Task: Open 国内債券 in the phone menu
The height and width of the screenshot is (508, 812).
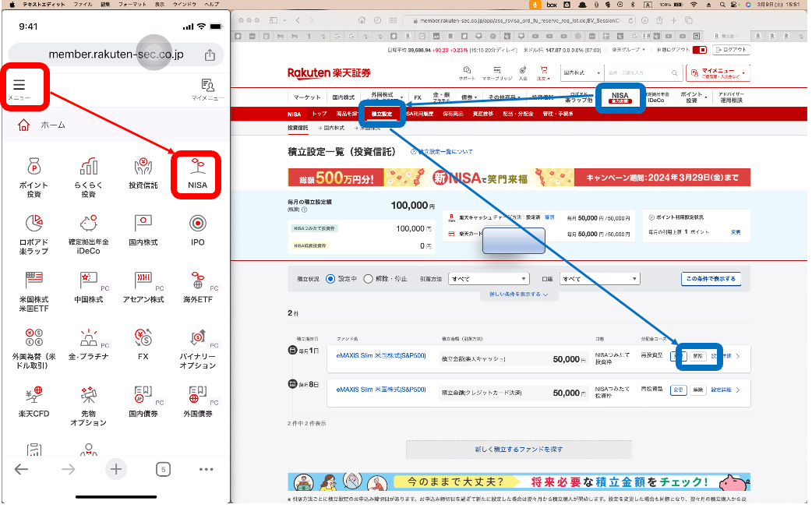Action: click(143, 402)
